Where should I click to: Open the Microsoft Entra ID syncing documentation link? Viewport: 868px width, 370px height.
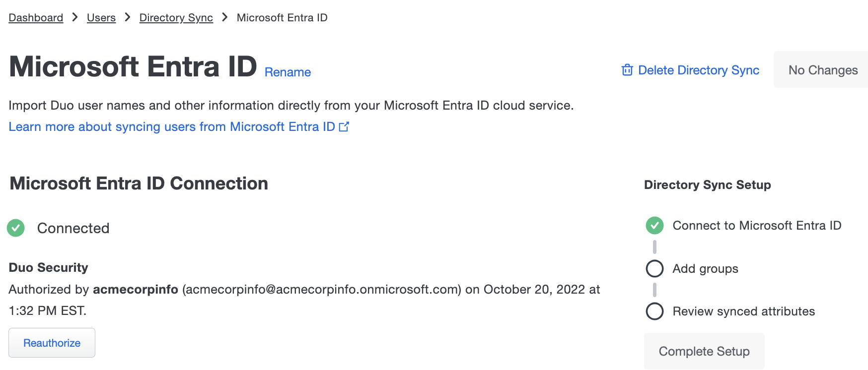click(171, 127)
